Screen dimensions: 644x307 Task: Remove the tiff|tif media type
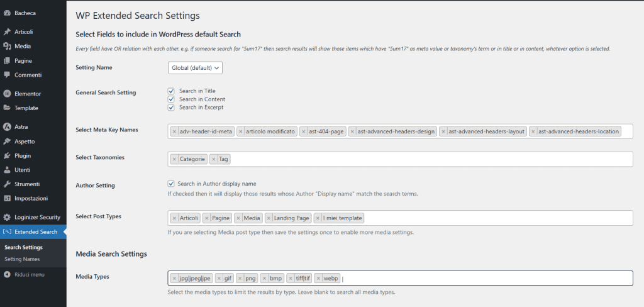[x=291, y=278]
